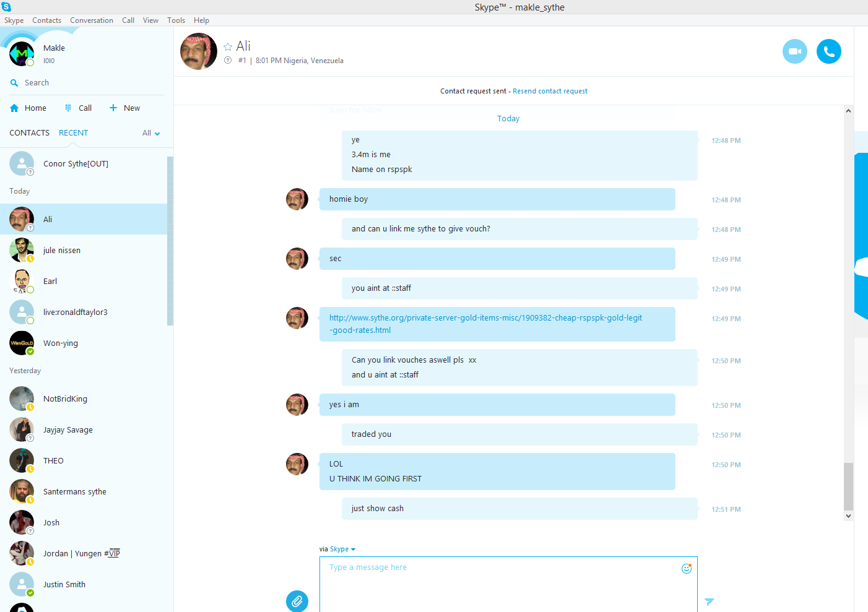Open live:ronaldftaylor3 conversation
The width and height of the screenshot is (868, 612).
click(84, 312)
